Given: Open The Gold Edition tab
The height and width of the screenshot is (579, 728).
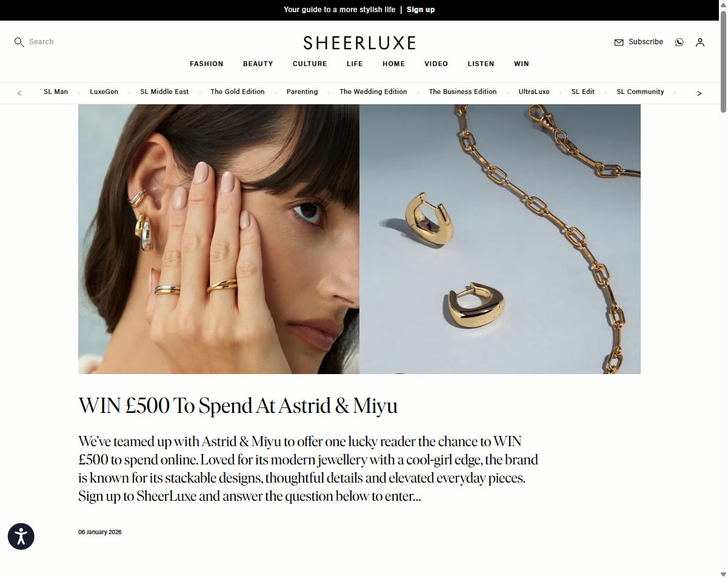Looking at the screenshot, I should tap(238, 92).
